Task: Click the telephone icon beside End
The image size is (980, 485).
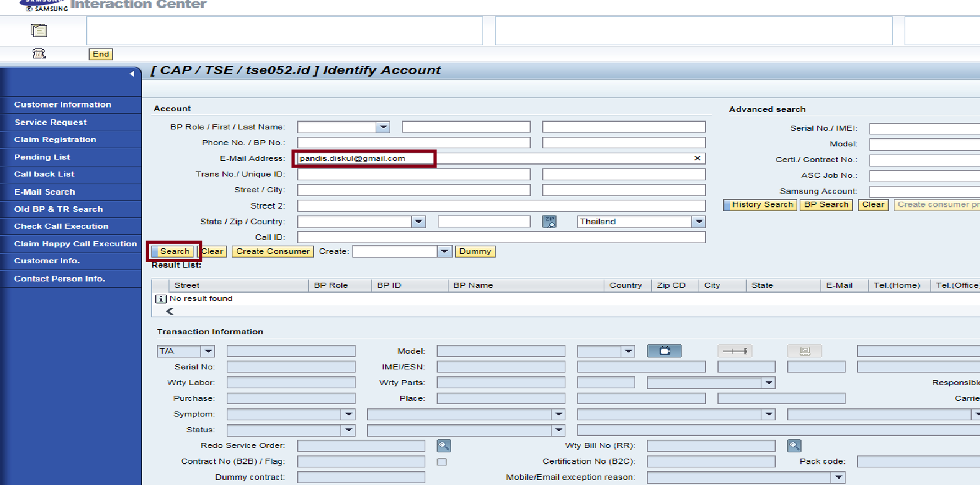Action: point(39,54)
